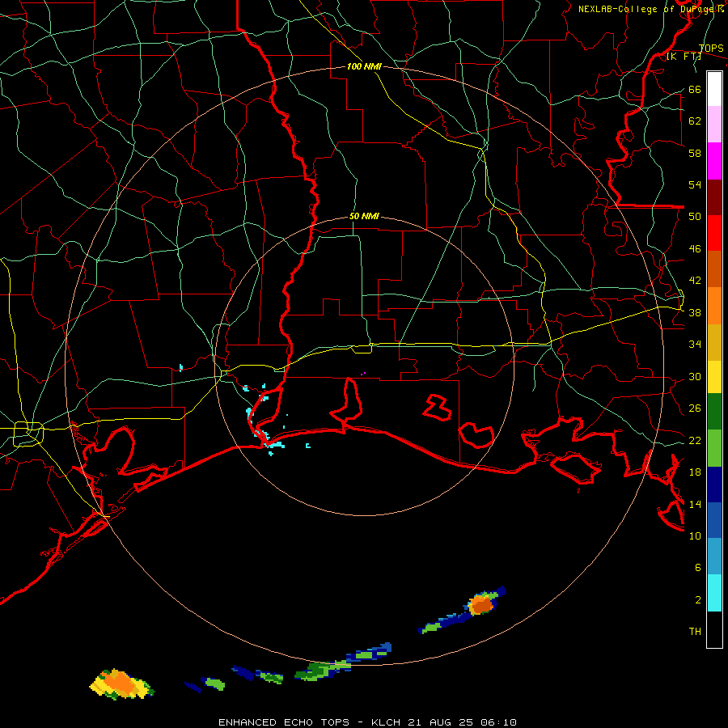
Task: Click the "2" legend value
Action: point(697,600)
